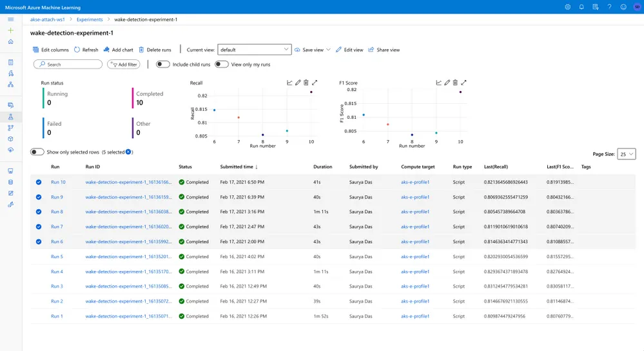
Task: Open Automated ML from the sidebar
Action: pos(11,73)
